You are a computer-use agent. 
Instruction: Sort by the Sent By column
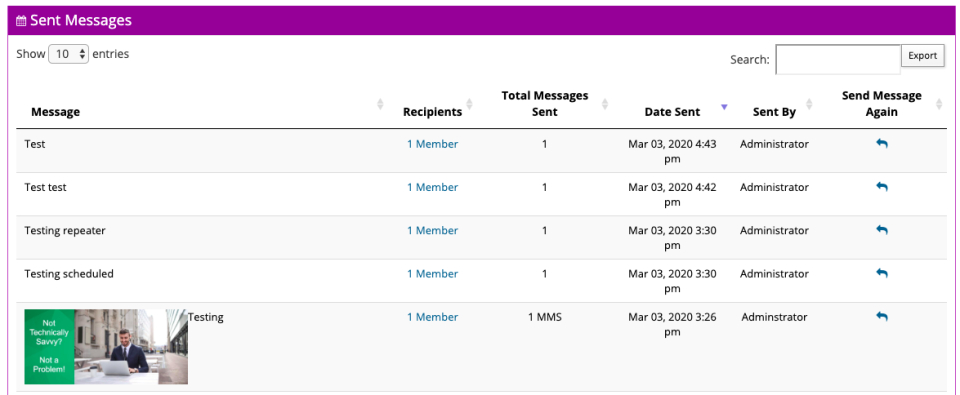pos(809,104)
